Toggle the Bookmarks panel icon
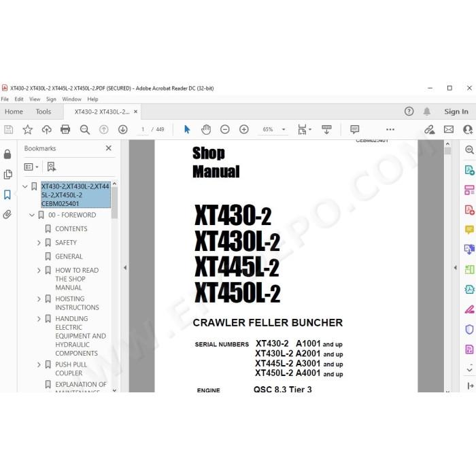The image size is (476, 476). coord(7,194)
